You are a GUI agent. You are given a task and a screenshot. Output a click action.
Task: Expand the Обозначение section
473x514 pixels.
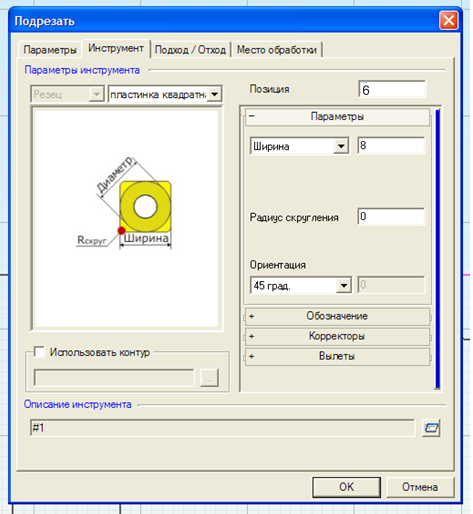[x=337, y=316]
